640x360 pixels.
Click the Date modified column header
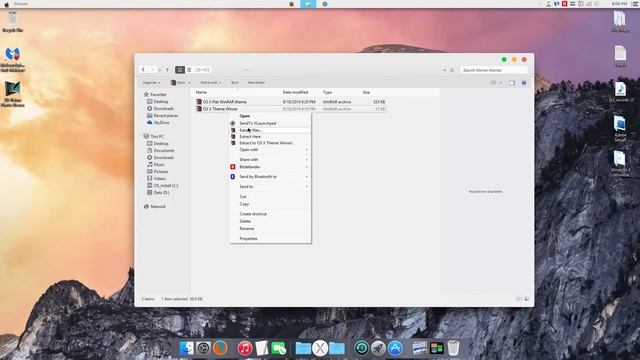295,93
